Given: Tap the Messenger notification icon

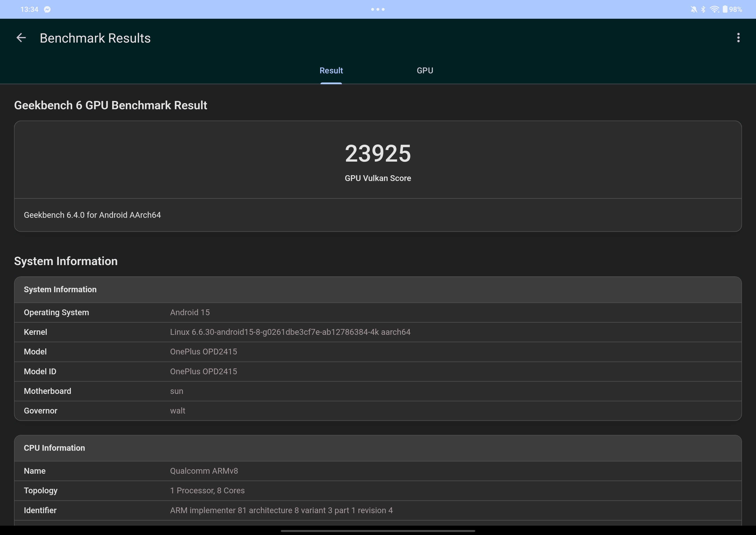Looking at the screenshot, I should click(47, 10).
